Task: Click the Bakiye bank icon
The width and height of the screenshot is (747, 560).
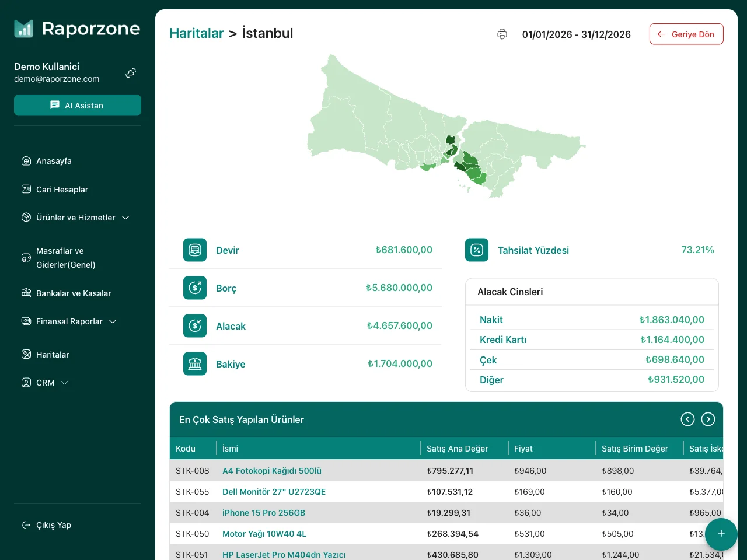Action: (x=195, y=364)
